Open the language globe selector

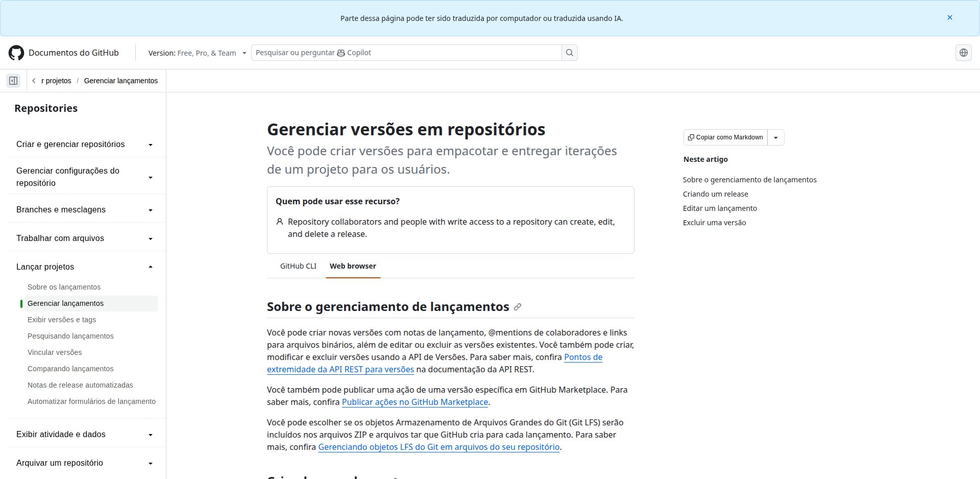pos(964,53)
